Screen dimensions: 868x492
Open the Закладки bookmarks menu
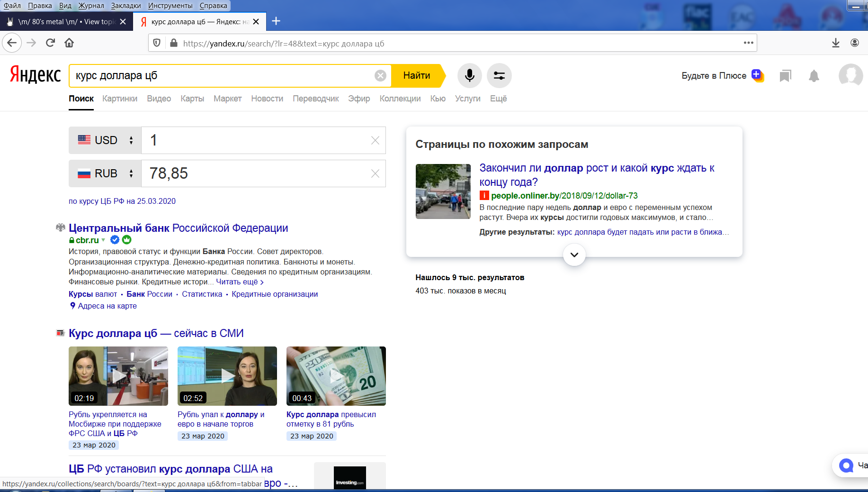pyautogui.click(x=126, y=6)
